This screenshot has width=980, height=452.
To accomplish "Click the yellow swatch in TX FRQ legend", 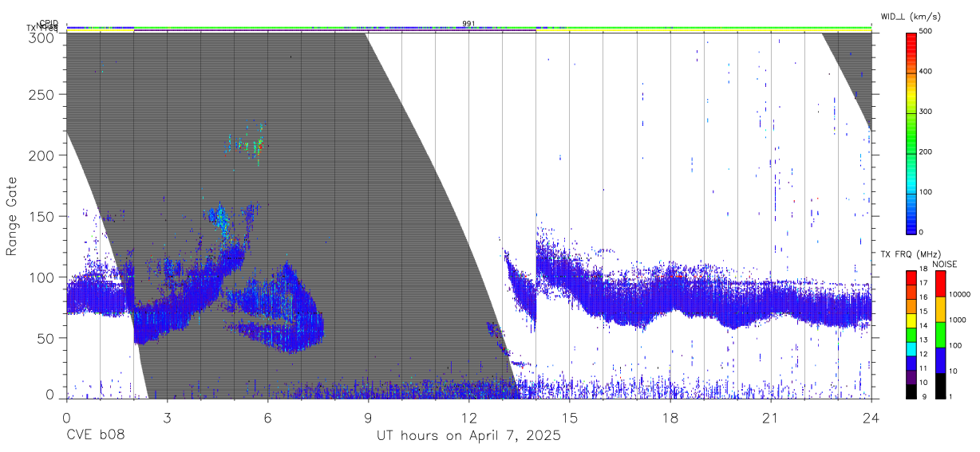I will [x=911, y=319].
